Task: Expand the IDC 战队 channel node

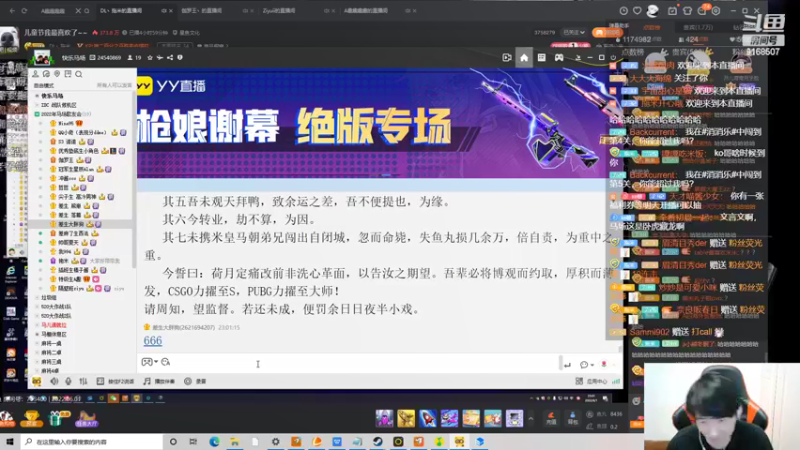Action: (x=37, y=105)
